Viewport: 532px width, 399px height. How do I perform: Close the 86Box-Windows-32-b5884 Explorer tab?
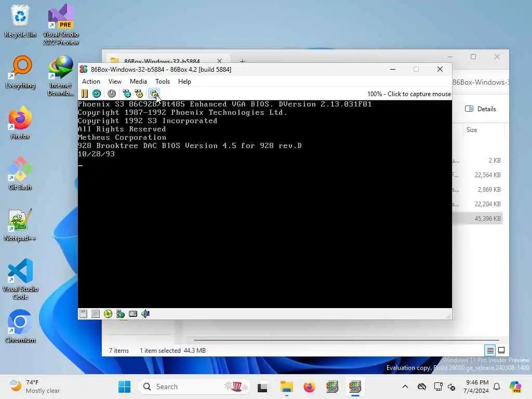pyautogui.click(x=220, y=61)
